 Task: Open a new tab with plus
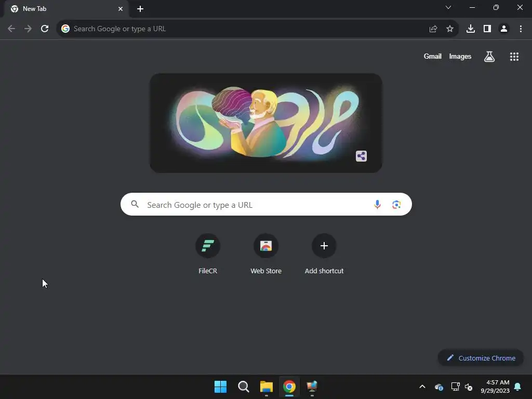coord(140,9)
